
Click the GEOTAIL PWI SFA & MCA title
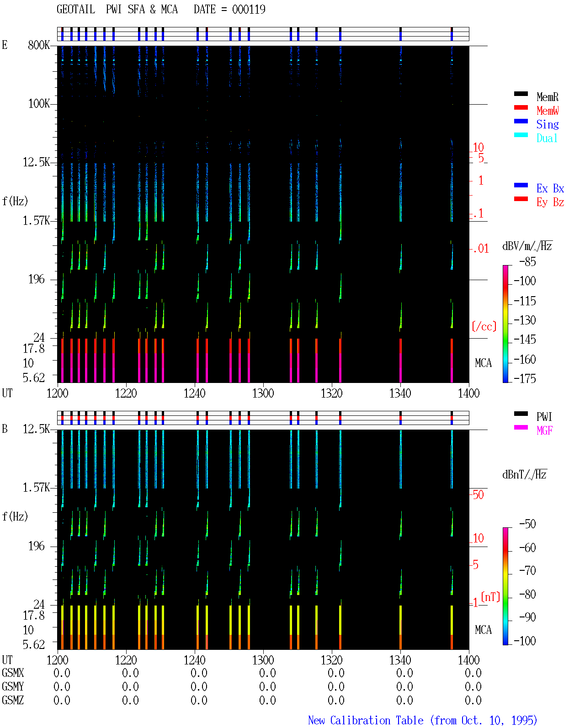(x=117, y=10)
